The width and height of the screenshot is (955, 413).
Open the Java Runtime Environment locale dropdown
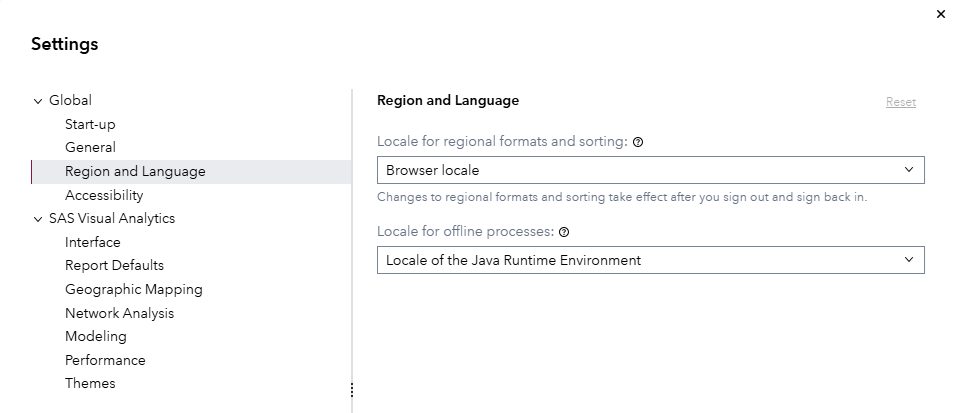pyautogui.click(x=650, y=260)
